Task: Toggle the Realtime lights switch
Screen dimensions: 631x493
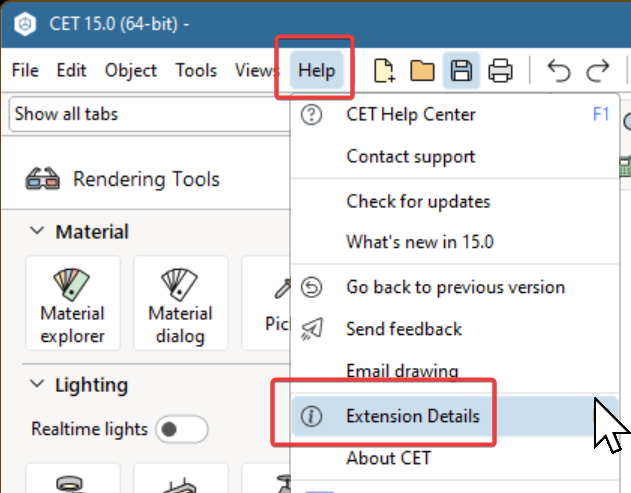Action: 182,429
